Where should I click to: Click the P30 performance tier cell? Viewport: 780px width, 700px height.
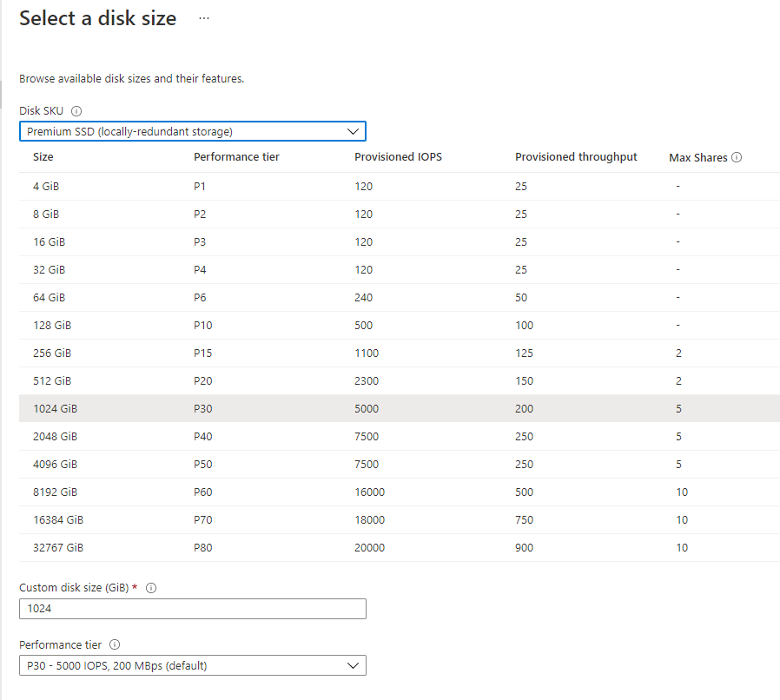203,409
